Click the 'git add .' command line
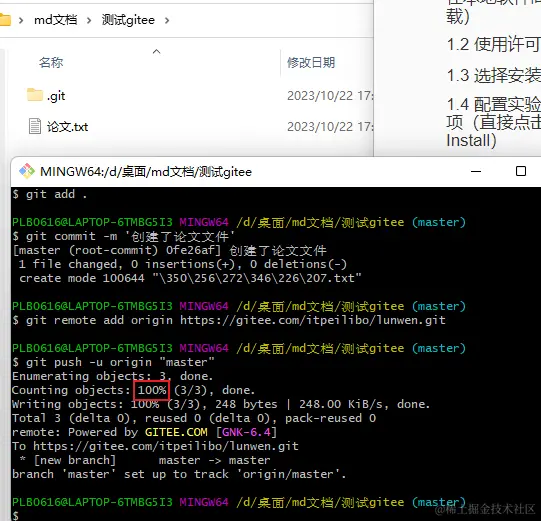Image resolution: width=541 pixels, height=521 pixels. click(50, 194)
